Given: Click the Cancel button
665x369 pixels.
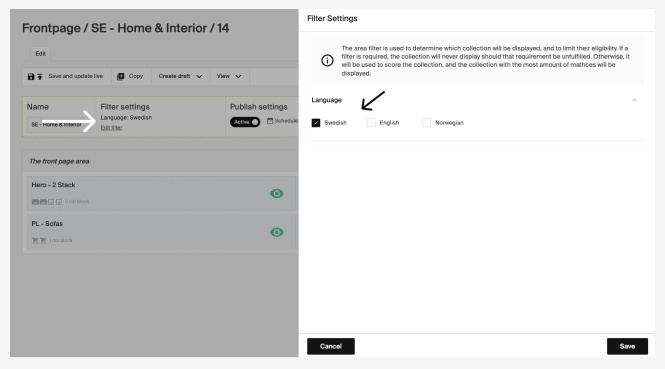Looking at the screenshot, I should (x=331, y=347).
